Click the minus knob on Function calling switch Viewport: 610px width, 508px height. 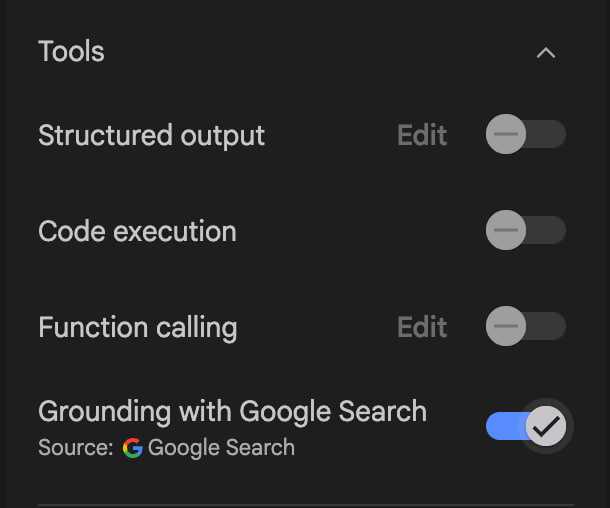506,326
